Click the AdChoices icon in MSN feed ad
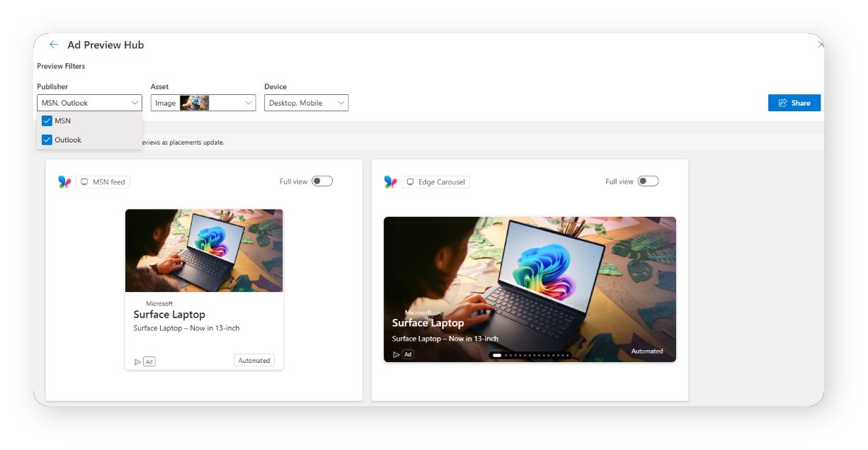The height and width of the screenshot is (450, 868). point(138,362)
